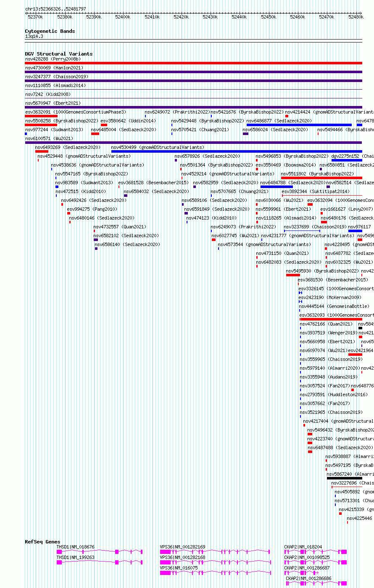
Task: Click nsv5501364 (ByrskaBishop2022) label
Action: point(217,165)
